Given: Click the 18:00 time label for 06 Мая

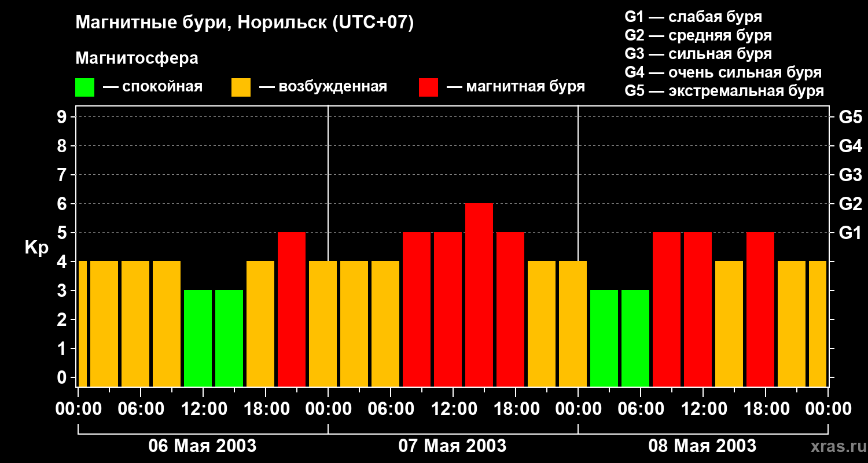Looking at the screenshot, I should coord(266,409).
